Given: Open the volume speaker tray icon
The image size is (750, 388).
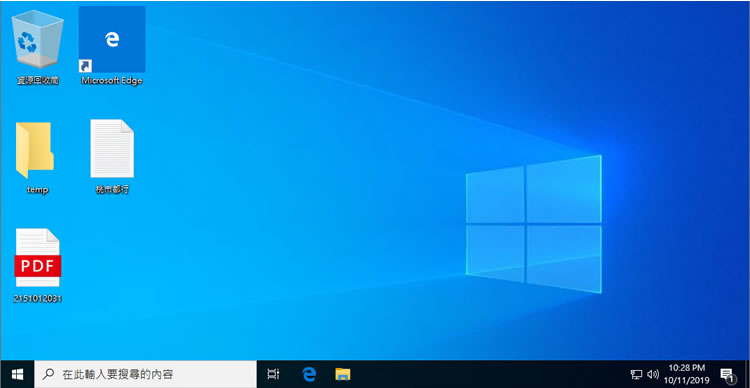Looking at the screenshot, I should (x=652, y=374).
